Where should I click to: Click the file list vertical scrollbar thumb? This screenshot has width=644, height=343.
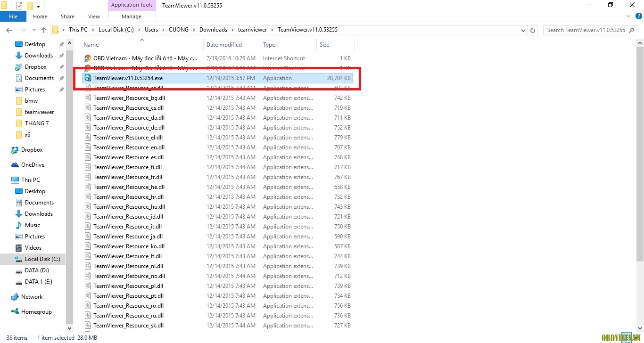[x=640, y=154]
